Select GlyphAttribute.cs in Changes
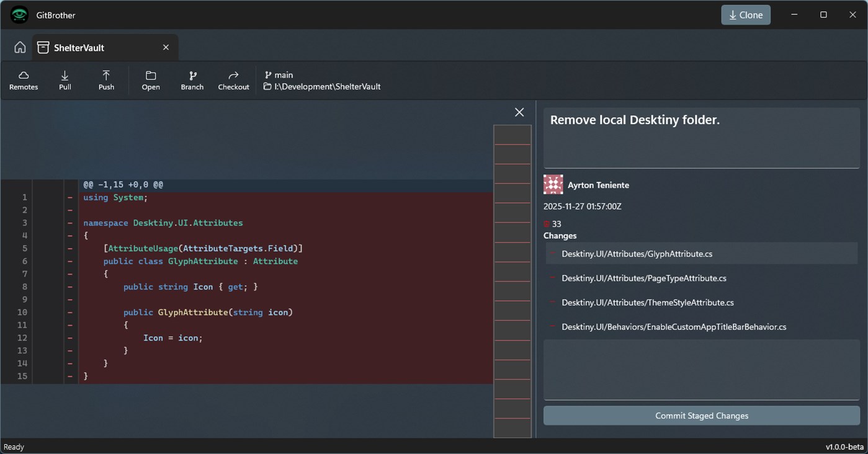868x454 pixels. point(702,254)
